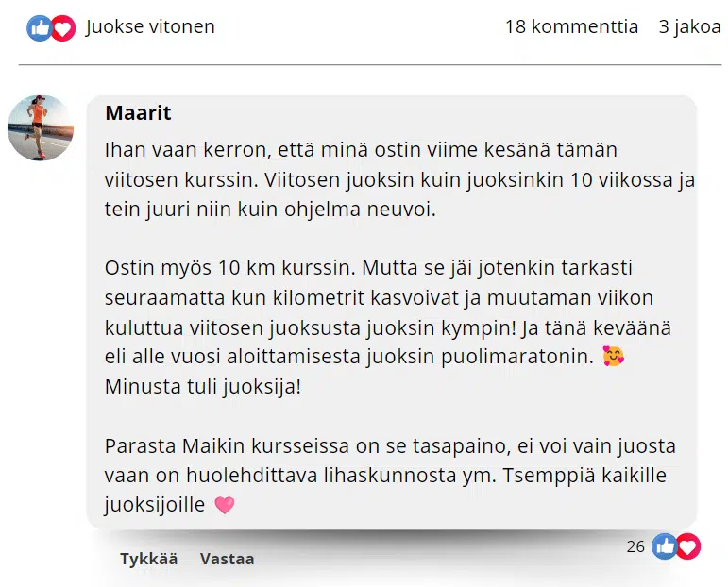Image resolution: width=728 pixels, height=587 pixels.
Task: Open Maarit's profile picture
Action: pos(40,127)
